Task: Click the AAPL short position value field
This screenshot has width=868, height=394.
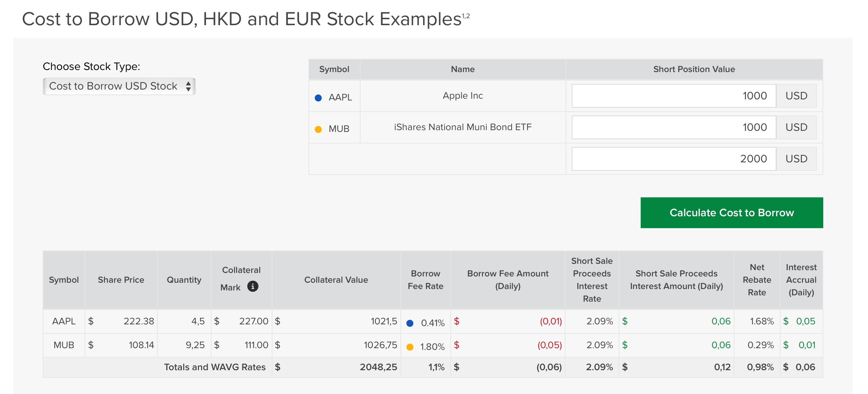Action: (x=674, y=96)
